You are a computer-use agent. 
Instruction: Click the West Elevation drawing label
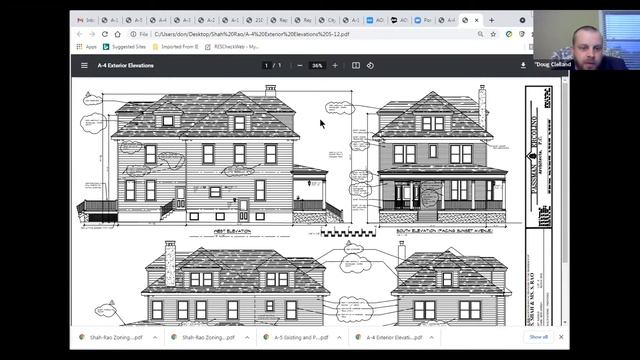pyautogui.click(x=232, y=231)
